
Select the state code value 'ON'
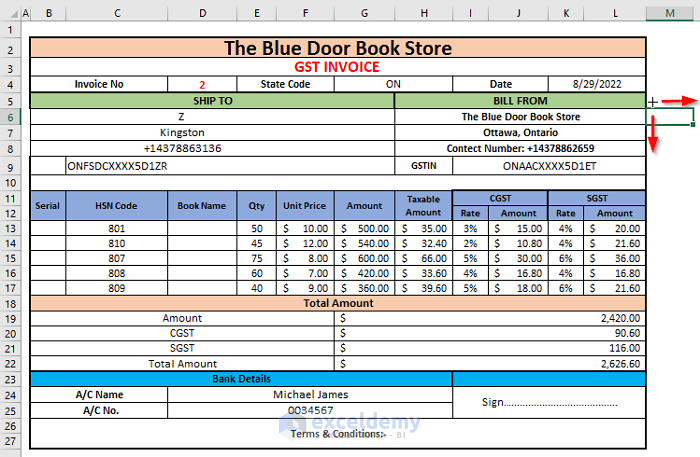[393, 84]
